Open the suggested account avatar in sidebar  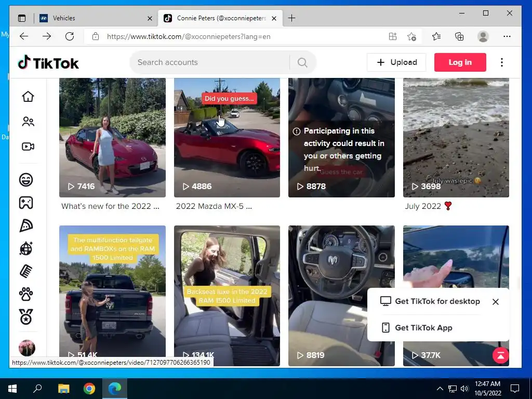(27, 348)
